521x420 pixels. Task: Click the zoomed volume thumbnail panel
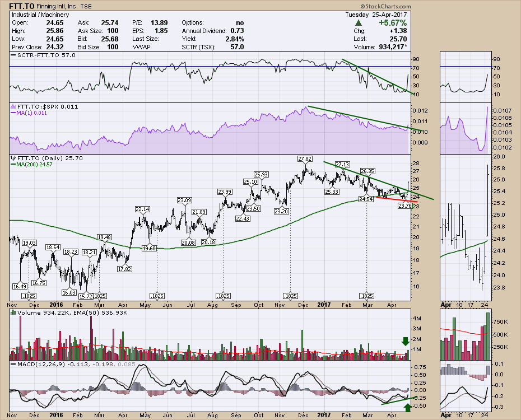(x=466, y=335)
